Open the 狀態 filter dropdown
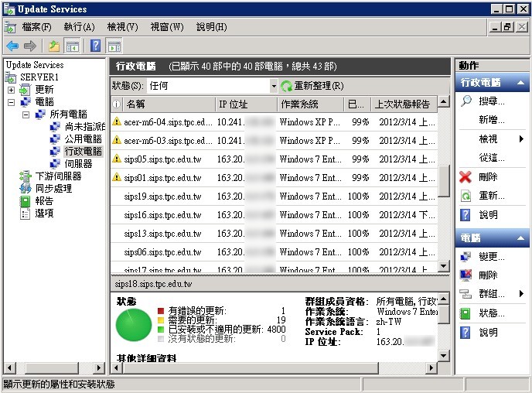 click(x=274, y=86)
